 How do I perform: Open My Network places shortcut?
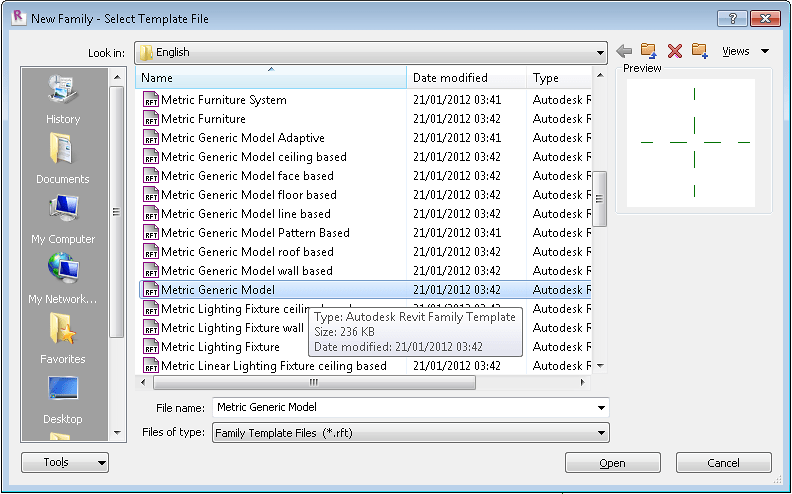click(63, 279)
